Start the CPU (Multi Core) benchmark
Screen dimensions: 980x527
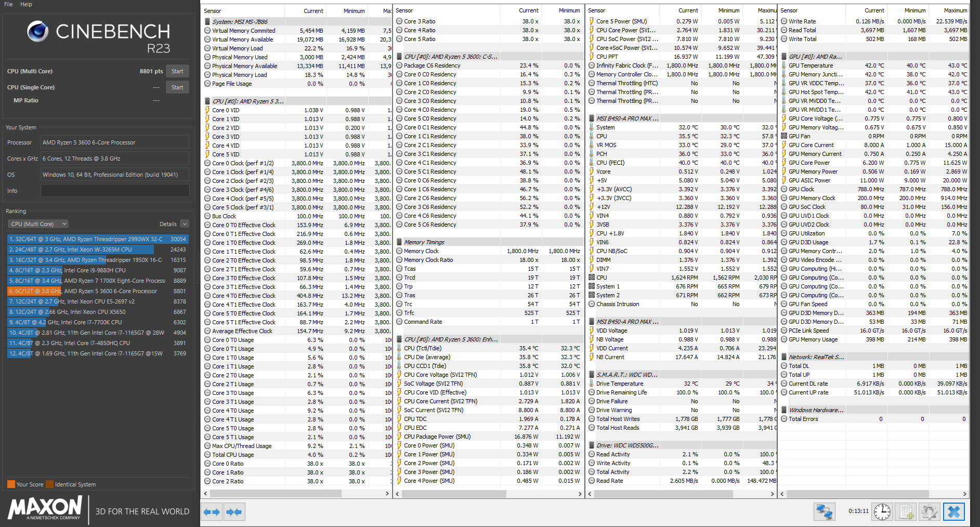pyautogui.click(x=177, y=71)
